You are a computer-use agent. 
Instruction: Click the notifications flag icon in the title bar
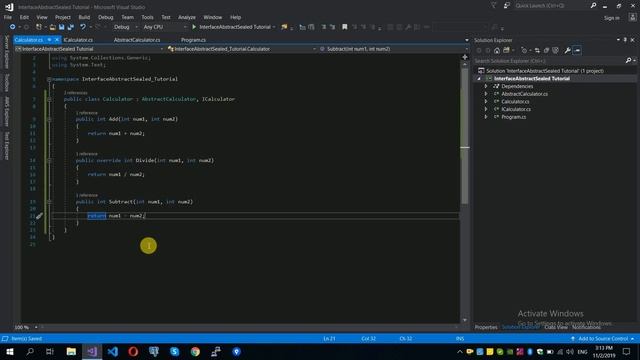[493, 6]
